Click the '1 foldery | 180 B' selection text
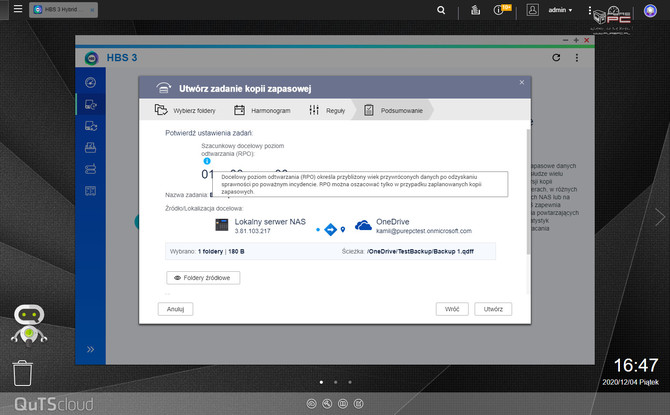This screenshot has width=670, height=415. point(221,251)
